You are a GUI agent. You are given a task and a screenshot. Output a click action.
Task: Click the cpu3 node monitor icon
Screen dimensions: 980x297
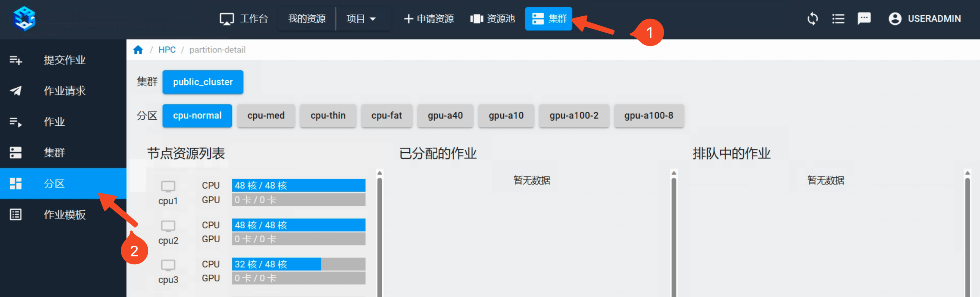pyautogui.click(x=168, y=265)
